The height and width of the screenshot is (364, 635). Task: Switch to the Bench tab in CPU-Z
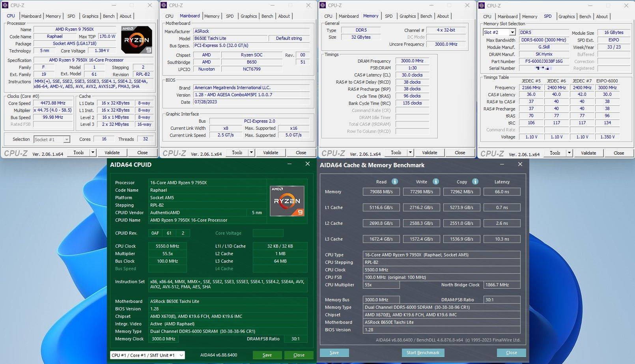(x=108, y=16)
